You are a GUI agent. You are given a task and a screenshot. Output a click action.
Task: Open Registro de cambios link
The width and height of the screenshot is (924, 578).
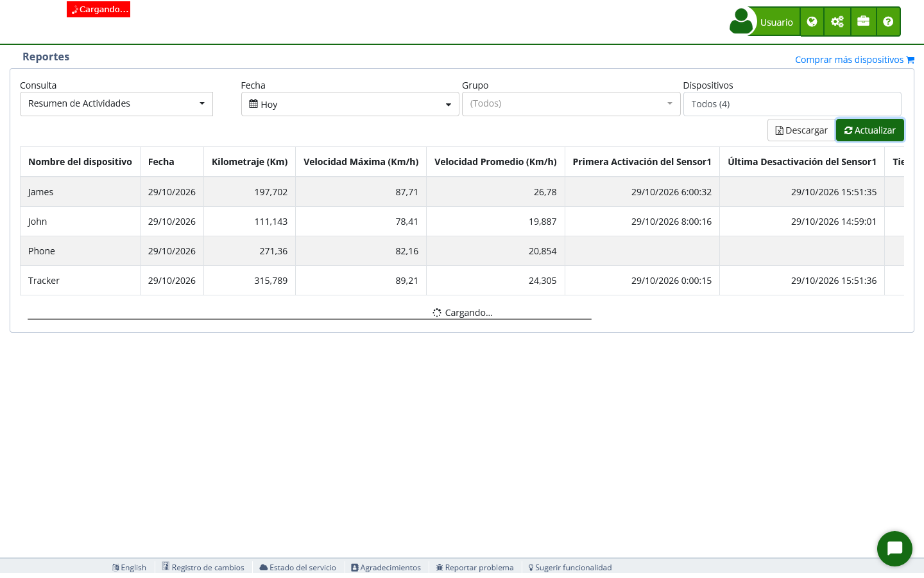point(203,568)
